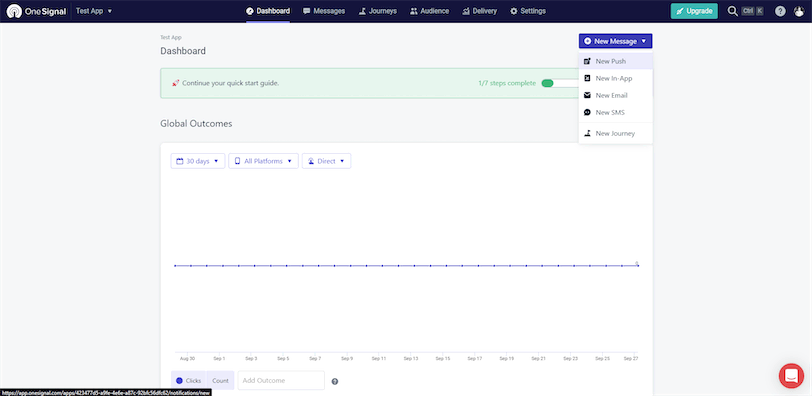
Task: Select New Journey menu entry
Action: coord(615,133)
